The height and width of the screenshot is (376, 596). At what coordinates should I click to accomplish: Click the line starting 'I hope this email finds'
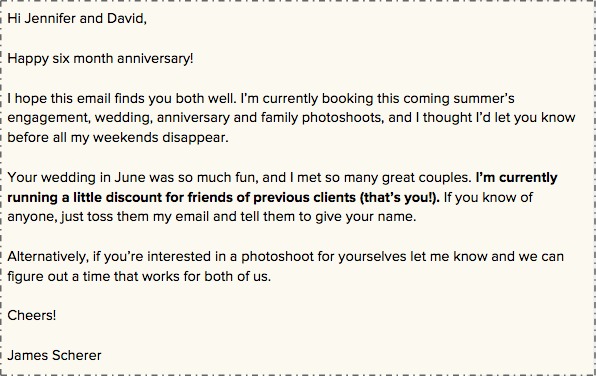(x=261, y=98)
